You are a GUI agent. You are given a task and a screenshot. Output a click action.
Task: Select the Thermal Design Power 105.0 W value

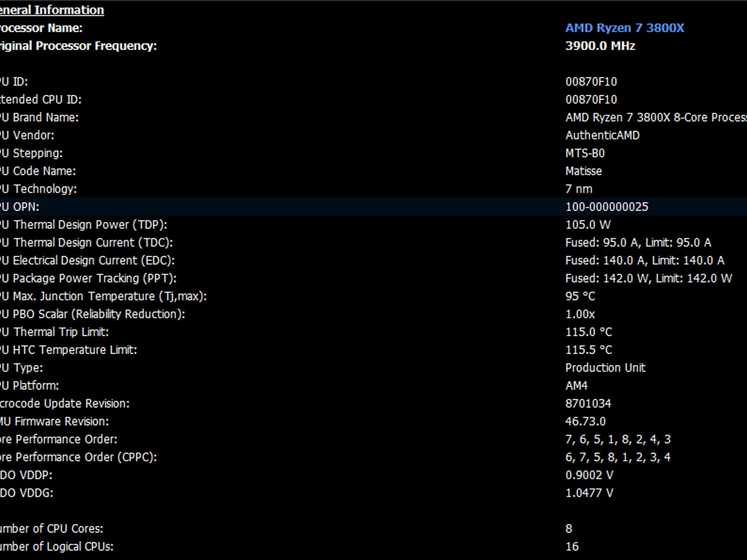click(x=588, y=225)
